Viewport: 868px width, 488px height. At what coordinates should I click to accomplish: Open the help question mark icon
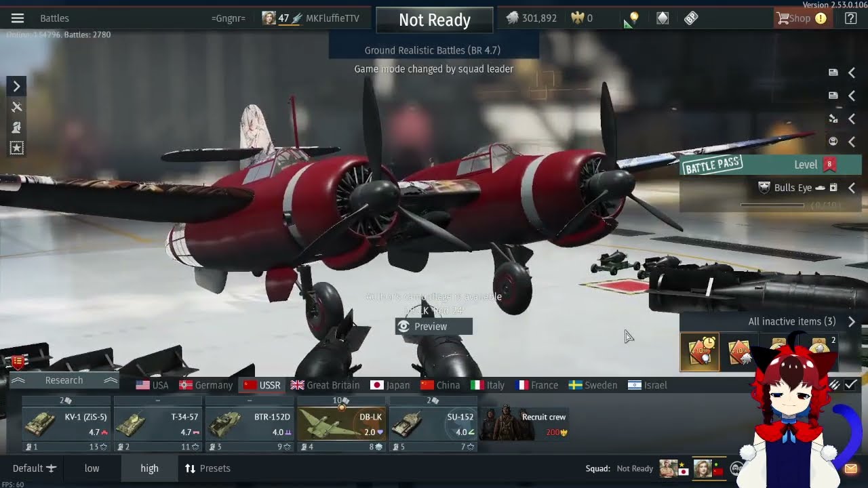[x=850, y=18]
